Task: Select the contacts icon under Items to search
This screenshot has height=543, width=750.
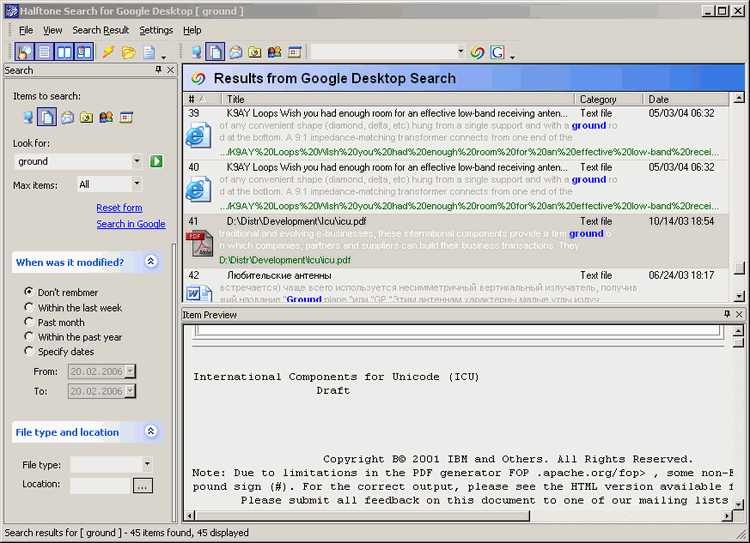Action: tap(106, 118)
